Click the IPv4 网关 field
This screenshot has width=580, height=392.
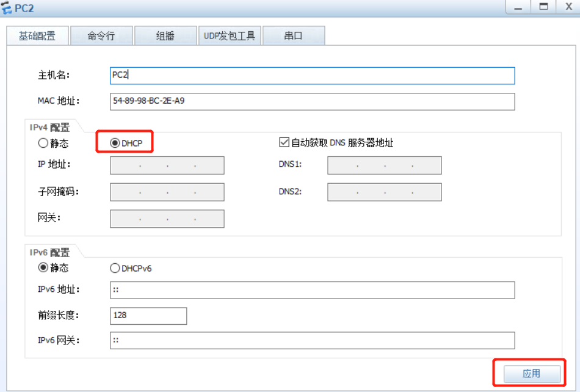point(167,219)
